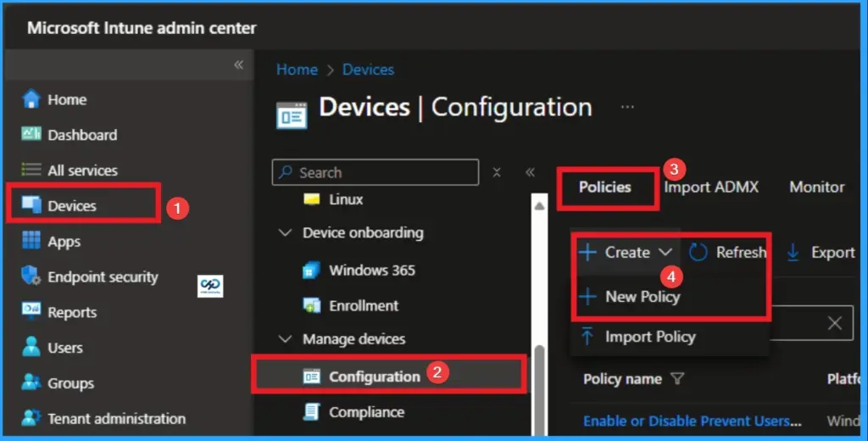Open Tenant administration text label

tap(117, 418)
